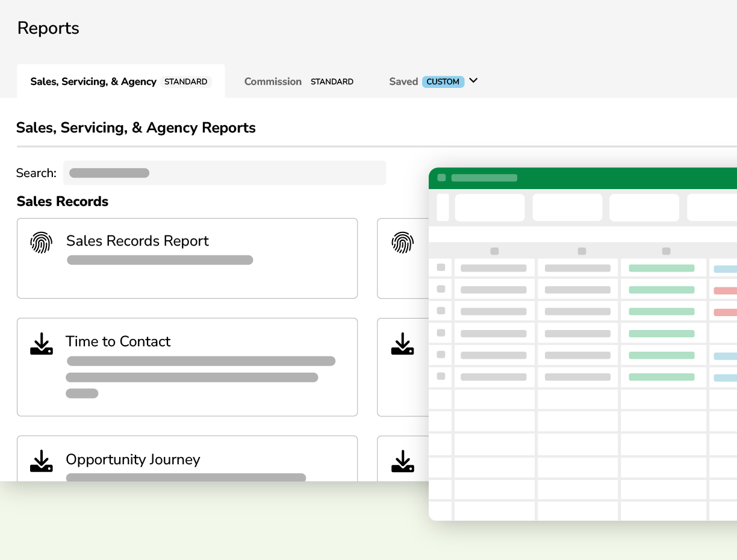
Task: Click the download icon on Opportunity Journey
Action: [42, 460]
